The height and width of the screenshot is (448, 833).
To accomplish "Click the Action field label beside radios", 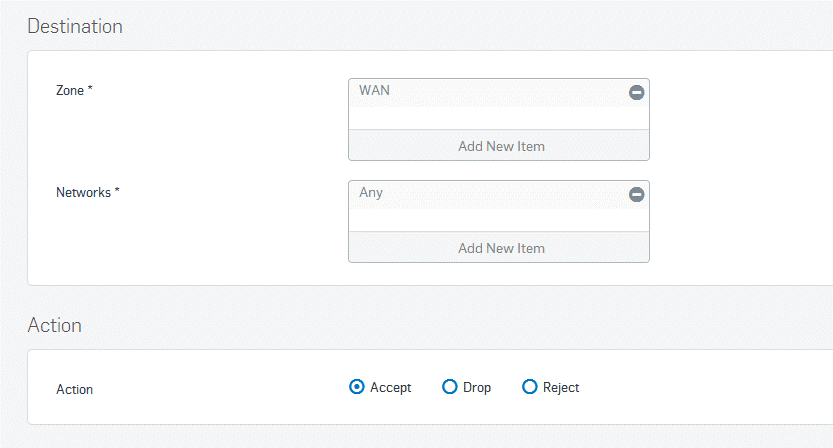I will 74,390.
